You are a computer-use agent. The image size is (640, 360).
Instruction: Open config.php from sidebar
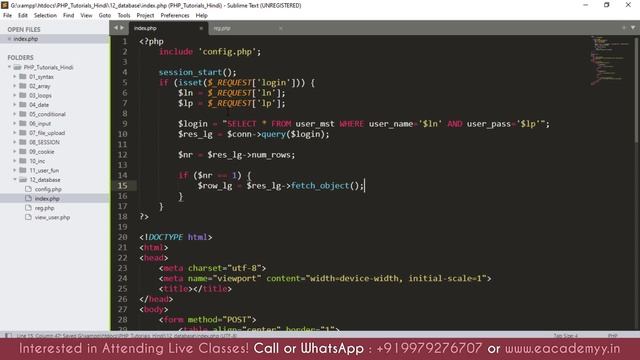pyautogui.click(x=48, y=189)
